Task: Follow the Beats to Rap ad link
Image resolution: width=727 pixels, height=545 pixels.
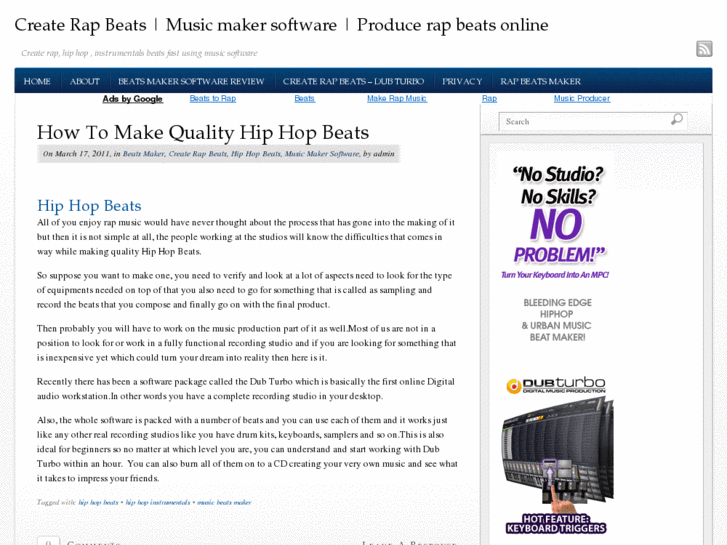Action: [x=213, y=98]
